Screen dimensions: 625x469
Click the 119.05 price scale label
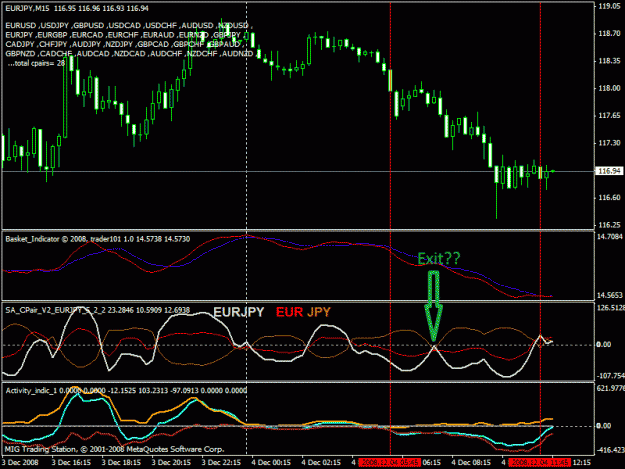point(609,6)
